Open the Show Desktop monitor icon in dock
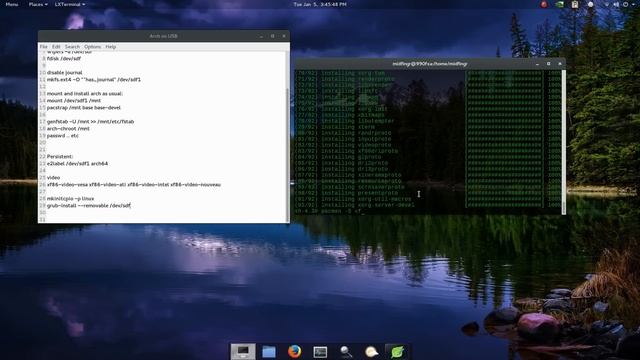The height and width of the screenshot is (360, 640). (243, 351)
